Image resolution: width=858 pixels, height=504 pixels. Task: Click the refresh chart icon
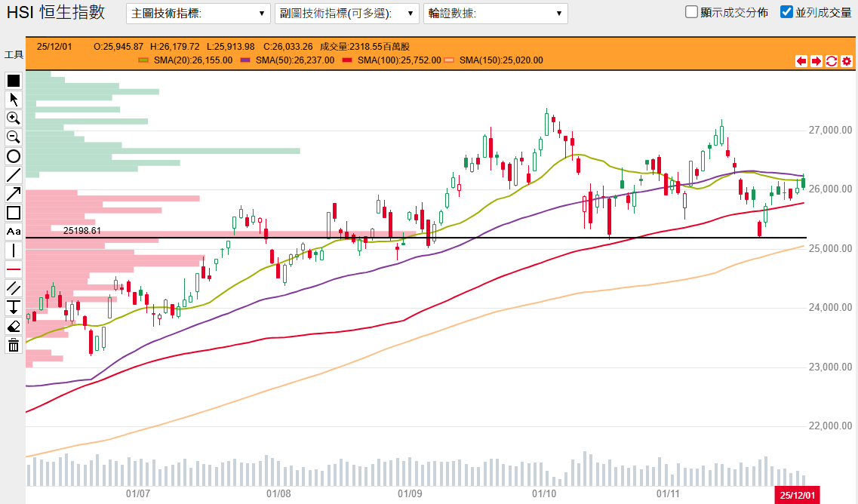[x=830, y=62]
